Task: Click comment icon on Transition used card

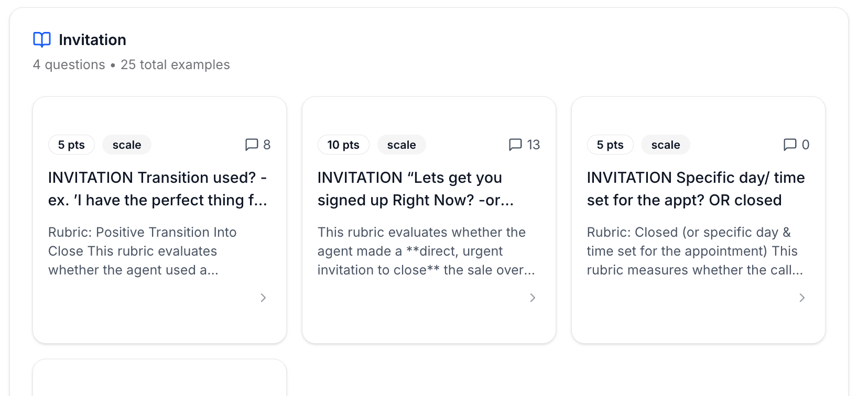Action: point(252,145)
